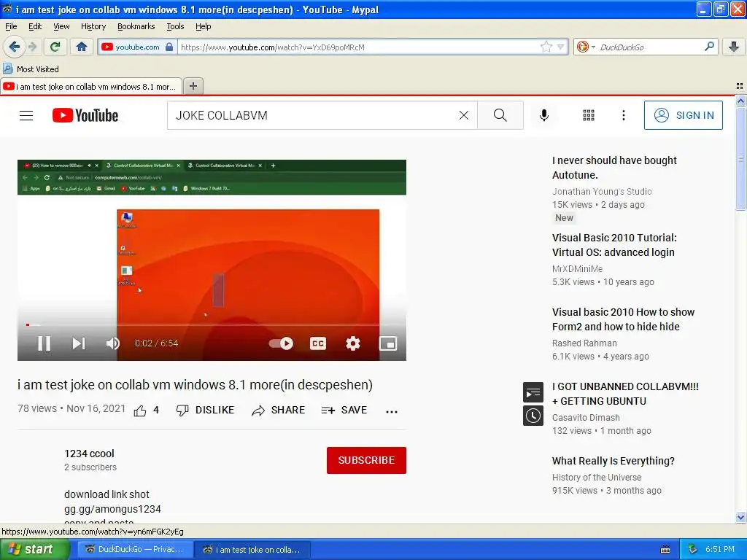Open the tab groups grid icon

click(740, 86)
